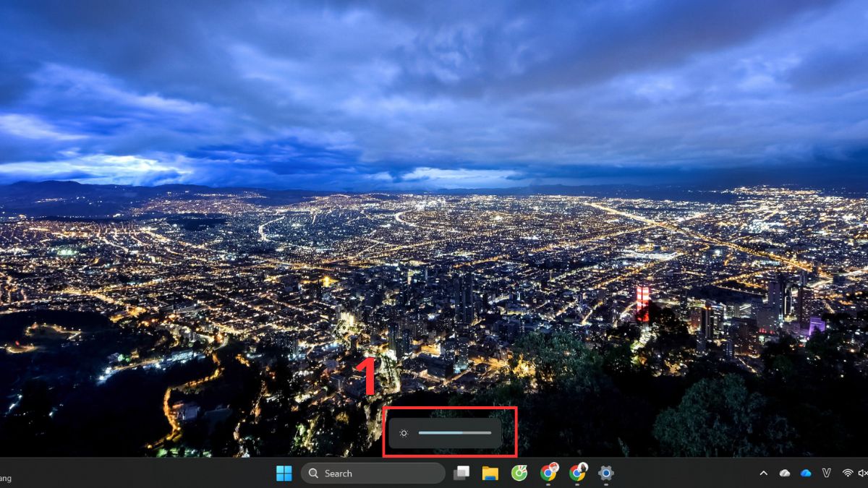868x488 pixels.
Task: Open the green circular app on taskbar
Action: tap(519, 473)
